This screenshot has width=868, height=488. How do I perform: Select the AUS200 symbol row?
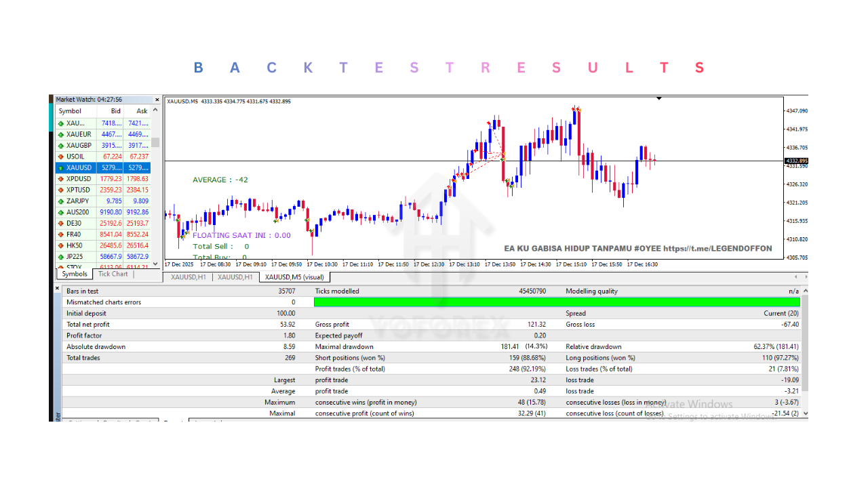point(102,212)
